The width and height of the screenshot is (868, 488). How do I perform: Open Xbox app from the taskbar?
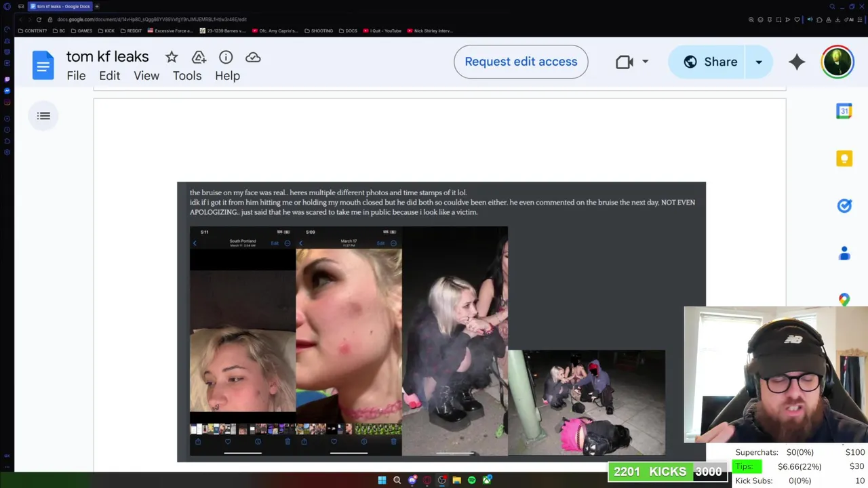[x=487, y=480]
